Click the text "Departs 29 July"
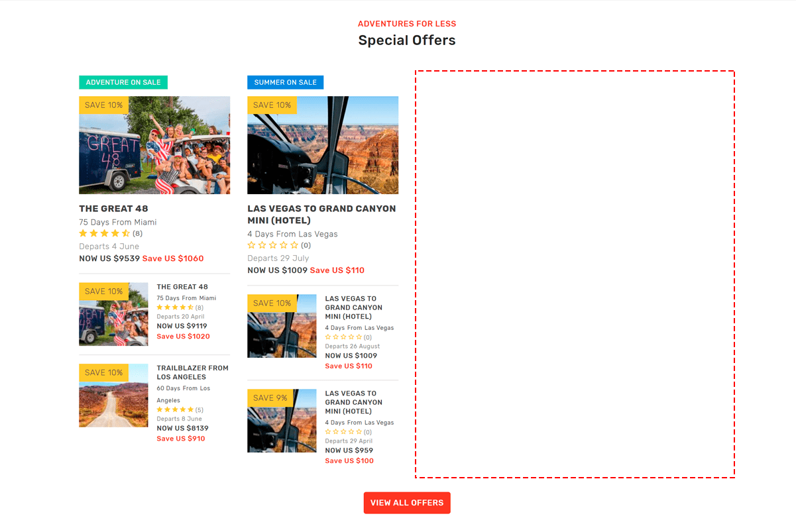 point(278,258)
